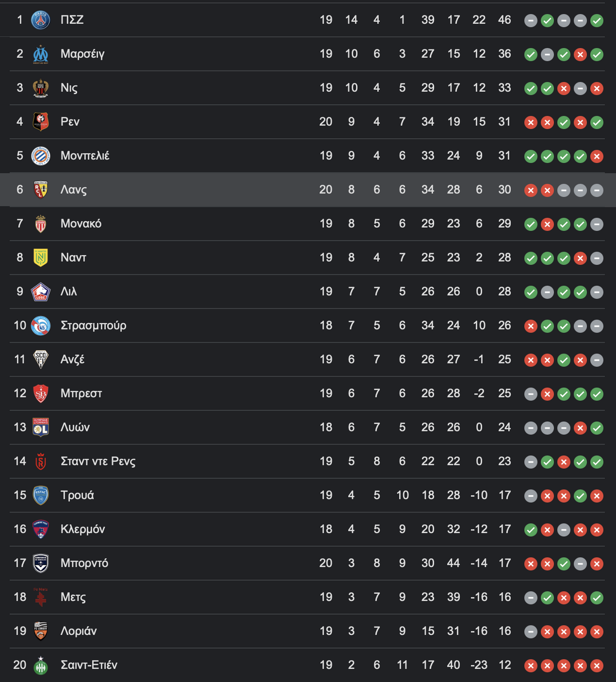Open the Σταντ ντε Ρενς team link
This screenshot has height=682, width=616.
(x=98, y=461)
